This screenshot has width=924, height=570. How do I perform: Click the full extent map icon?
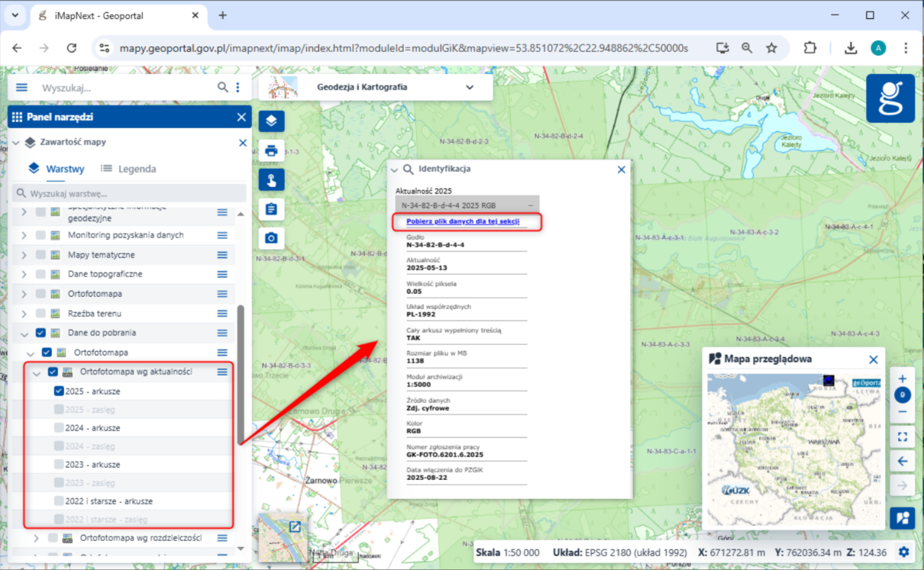pos(903,436)
